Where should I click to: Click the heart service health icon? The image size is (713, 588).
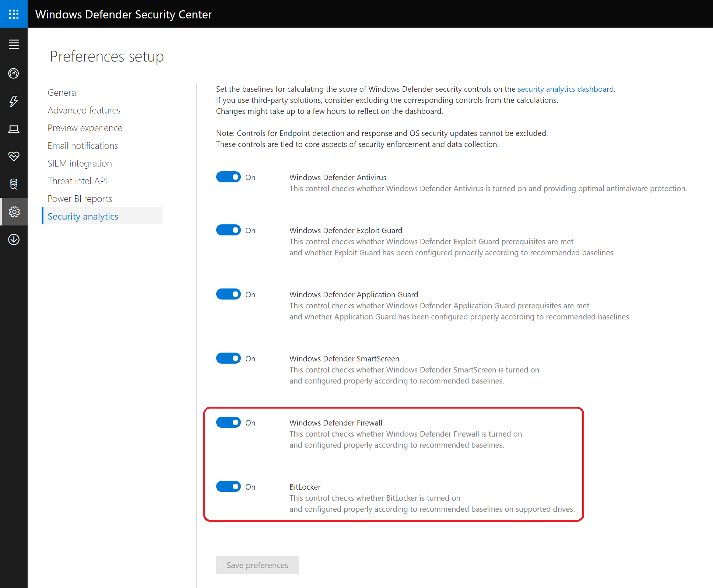14,156
